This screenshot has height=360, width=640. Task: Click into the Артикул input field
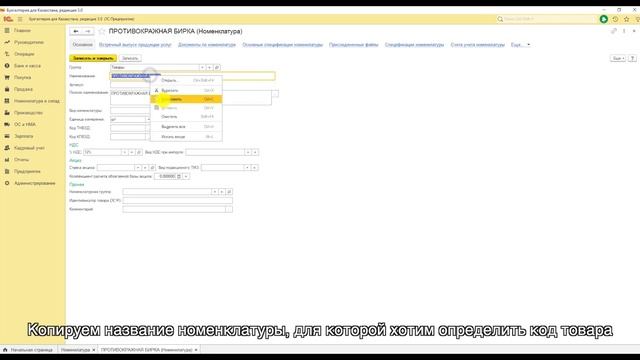[130, 85]
